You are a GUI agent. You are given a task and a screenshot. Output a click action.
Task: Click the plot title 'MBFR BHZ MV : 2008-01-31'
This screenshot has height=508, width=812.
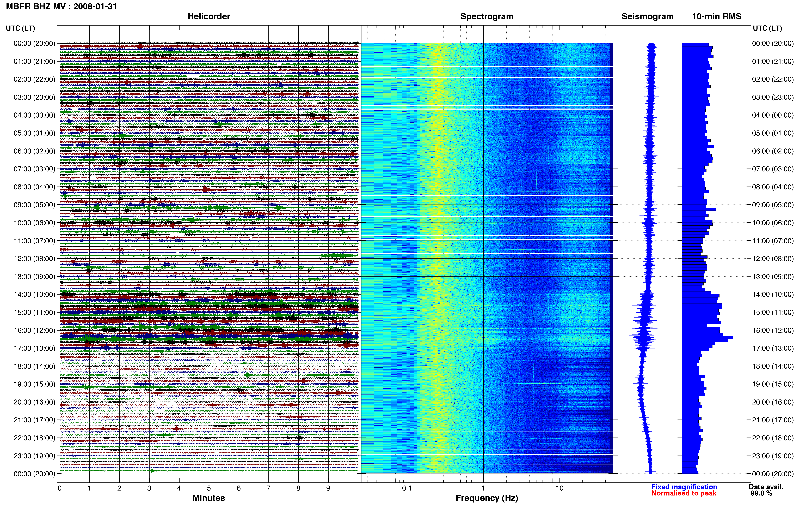pos(61,6)
